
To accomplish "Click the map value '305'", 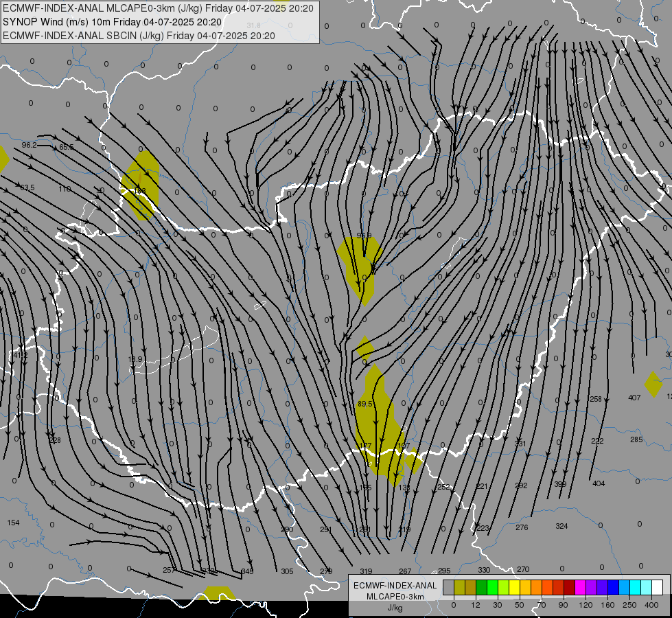I will (287, 571).
